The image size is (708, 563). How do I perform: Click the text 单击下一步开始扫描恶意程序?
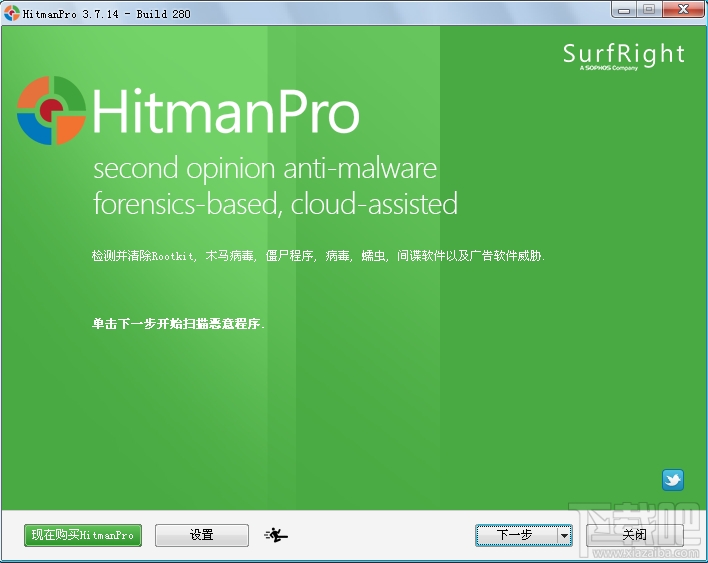pyautogui.click(x=178, y=324)
